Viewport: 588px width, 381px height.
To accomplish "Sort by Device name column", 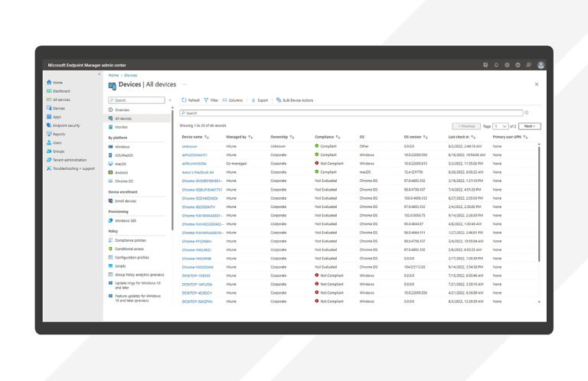I will (195, 137).
